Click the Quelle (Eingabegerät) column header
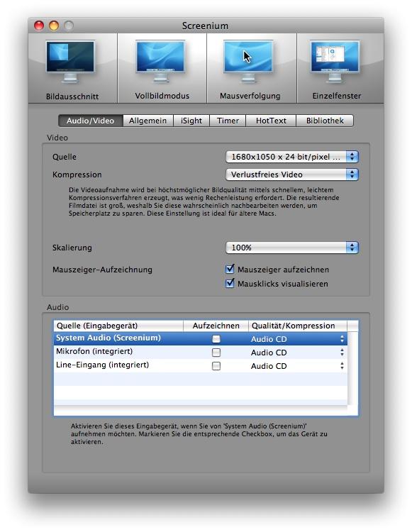412x532 pixels. [118, 326]
